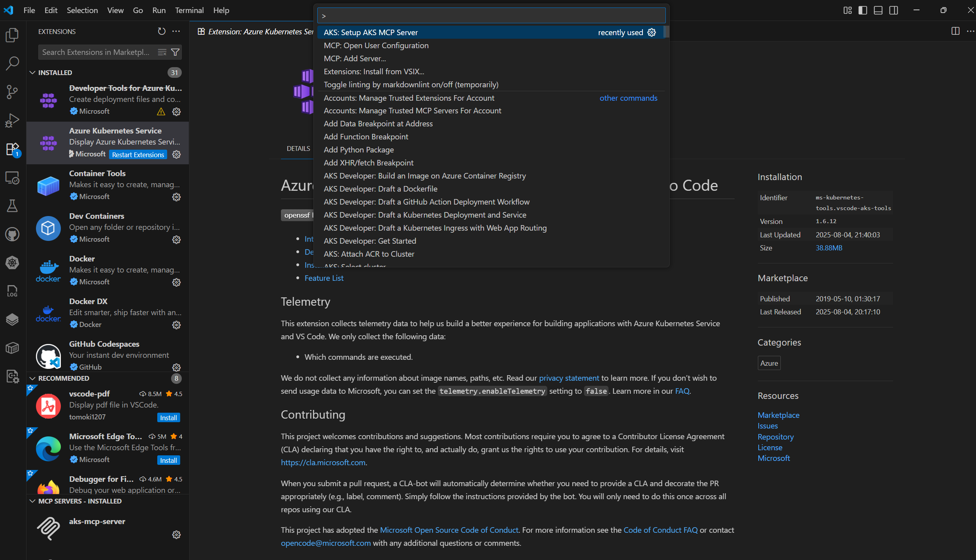
Task: Open the Run and Debug view
Action: click(x=12, y=120)
